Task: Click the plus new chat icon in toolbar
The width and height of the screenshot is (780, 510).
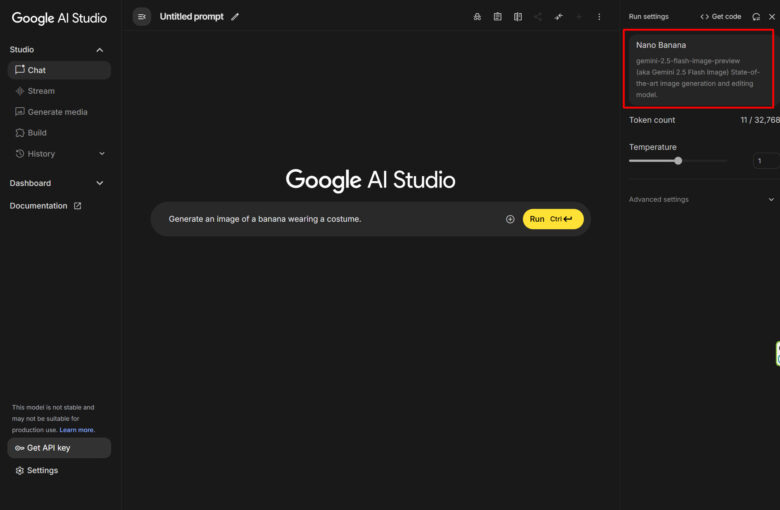Action: [579, 17]
